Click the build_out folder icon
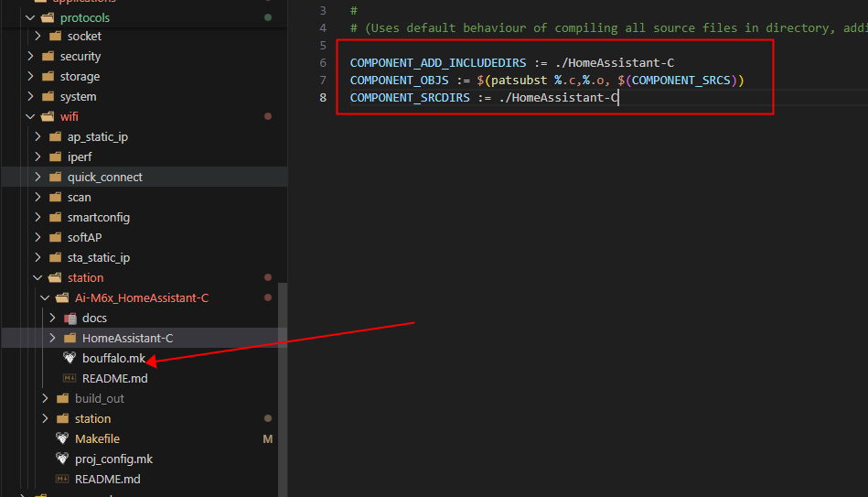The width and height of the screenshot is (868, 497). click(62, 398)
